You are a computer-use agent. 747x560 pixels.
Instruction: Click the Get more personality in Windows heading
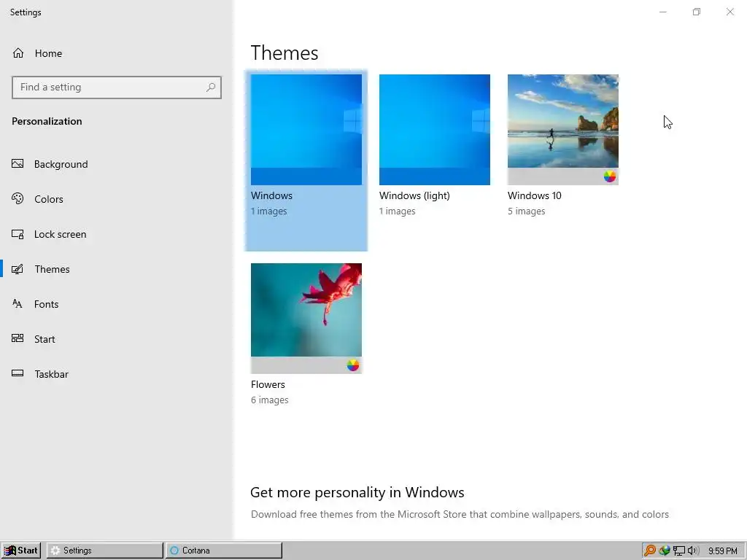pos(357,492)
